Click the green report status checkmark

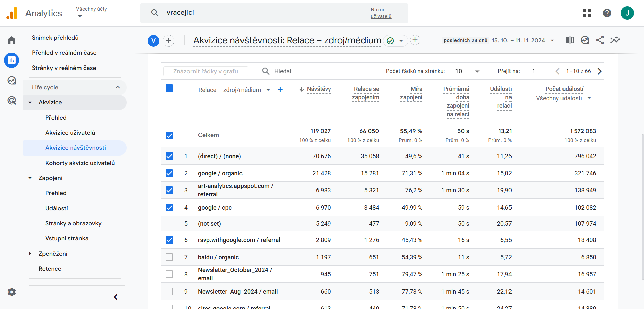point(390,41)
